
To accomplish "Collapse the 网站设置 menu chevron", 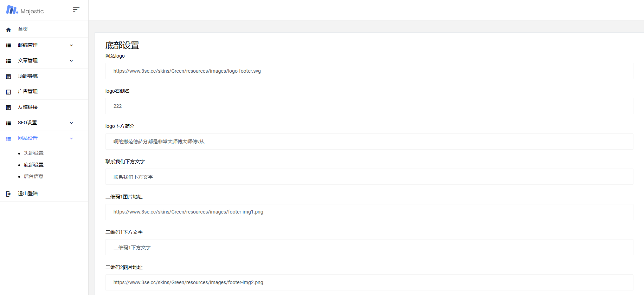I will pyautogui.click(x=71, y=138).
